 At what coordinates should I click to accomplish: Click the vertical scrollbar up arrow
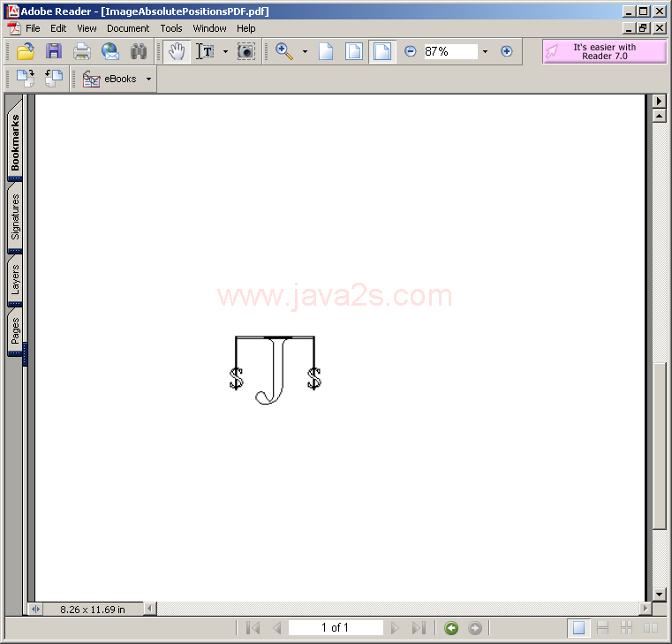(x=659, y=116)
